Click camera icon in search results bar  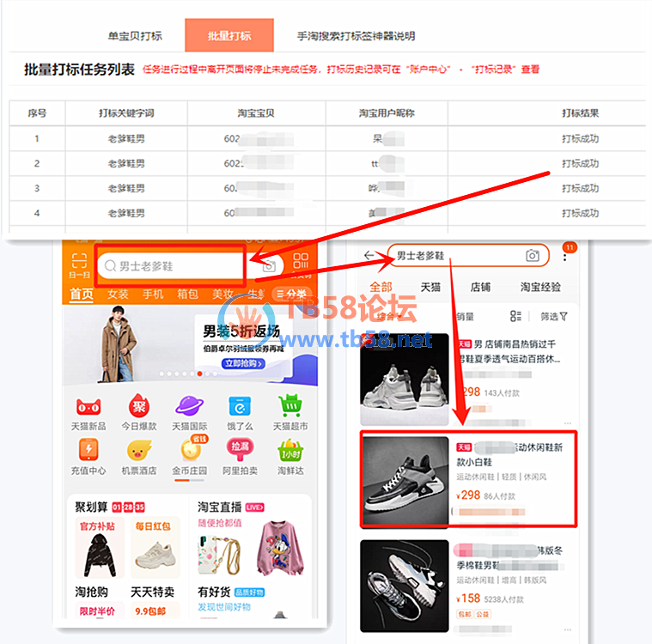(533, 256)
